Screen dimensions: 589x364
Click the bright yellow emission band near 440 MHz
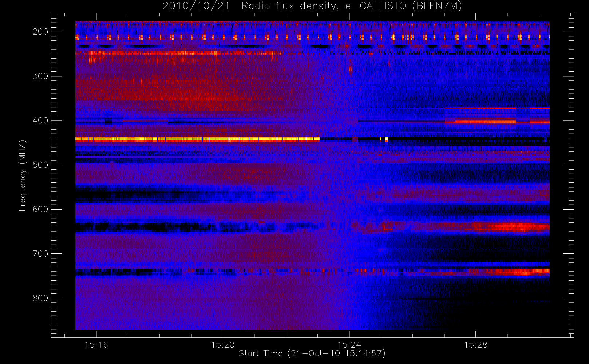(x=197, y=139)
